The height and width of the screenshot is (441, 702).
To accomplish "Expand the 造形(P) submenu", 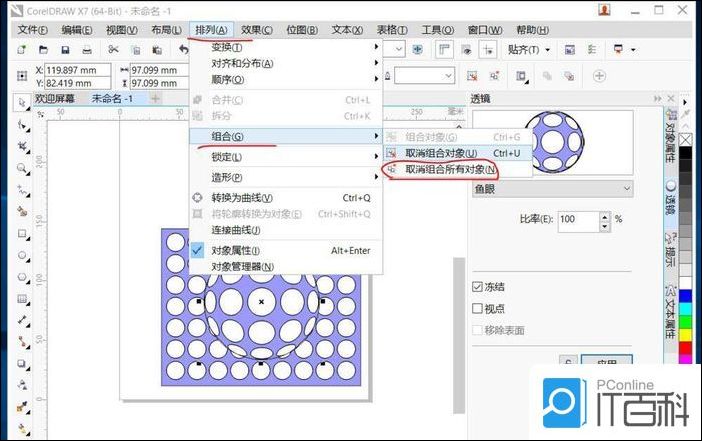I will pyautogui.click(x=286, y=177).
